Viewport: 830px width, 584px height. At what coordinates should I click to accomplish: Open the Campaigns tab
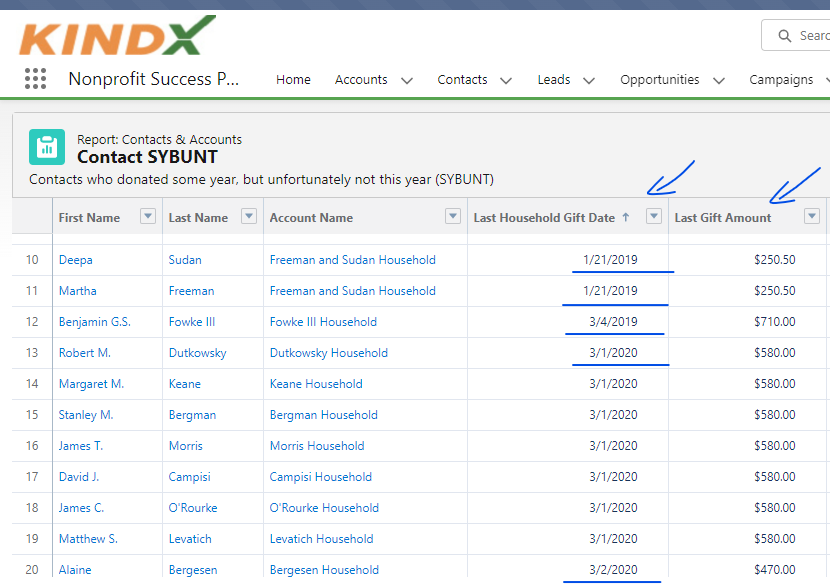[781, 80]
